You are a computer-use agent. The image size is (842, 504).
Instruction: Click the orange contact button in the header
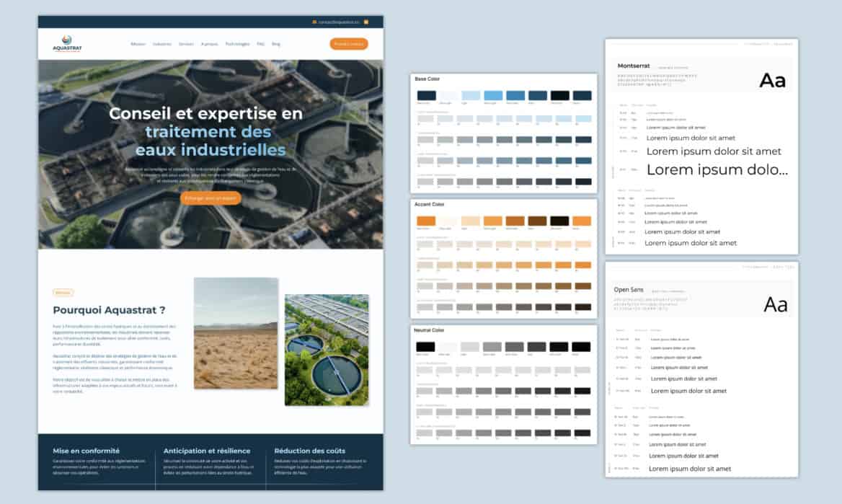348,43
